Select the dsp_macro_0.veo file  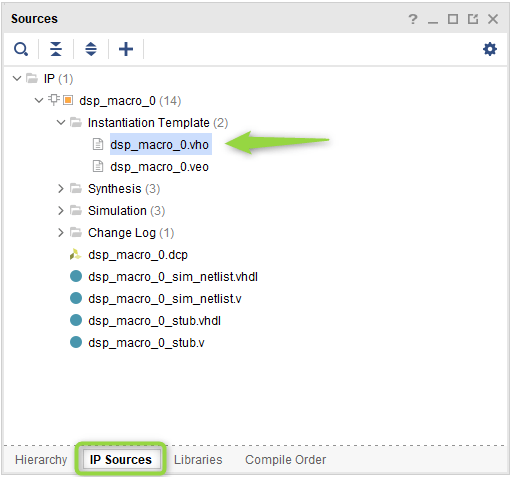(x=159, y=167)
